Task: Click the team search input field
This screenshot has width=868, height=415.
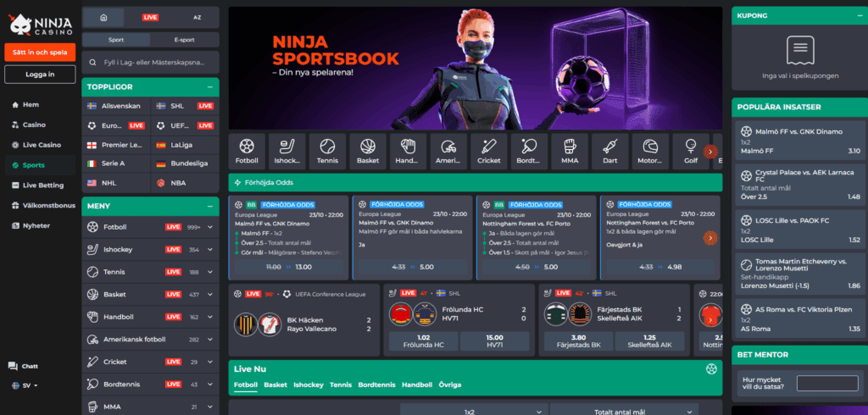Action: click(151, 63)
